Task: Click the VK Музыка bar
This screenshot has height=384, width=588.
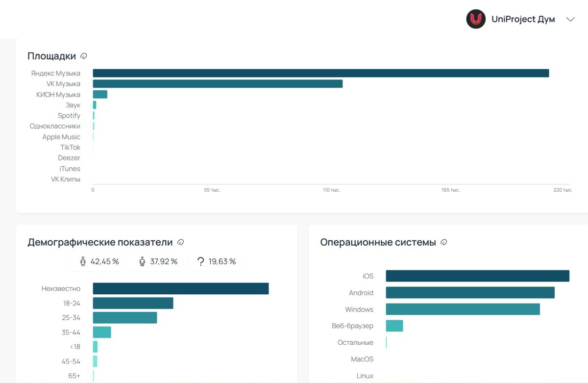Action: coord(218,84)
